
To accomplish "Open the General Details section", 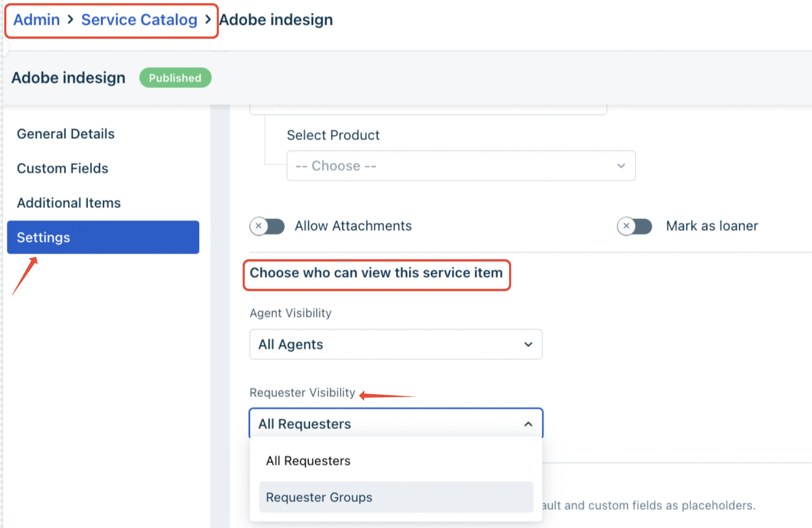I will pos(66,134).
